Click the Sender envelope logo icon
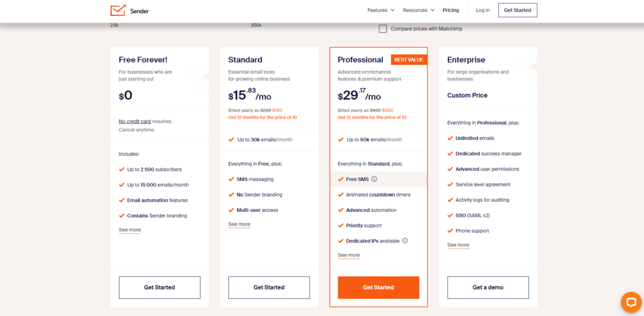 118,10
